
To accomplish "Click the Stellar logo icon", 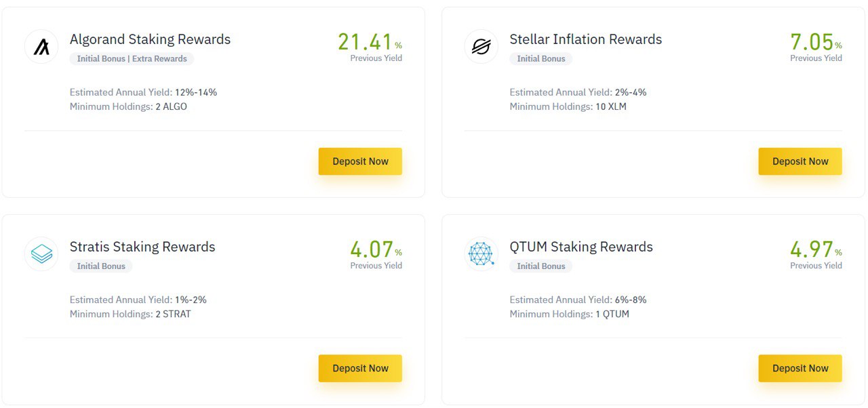I will [x=481, y=47].
